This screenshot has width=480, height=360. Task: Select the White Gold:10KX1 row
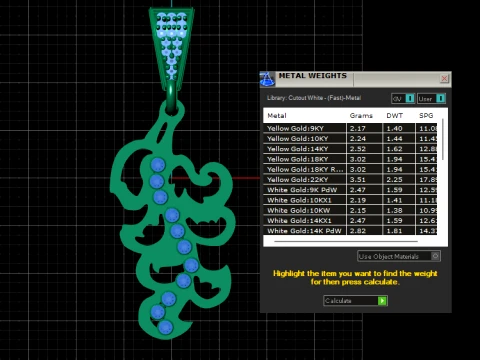(350, 200)
